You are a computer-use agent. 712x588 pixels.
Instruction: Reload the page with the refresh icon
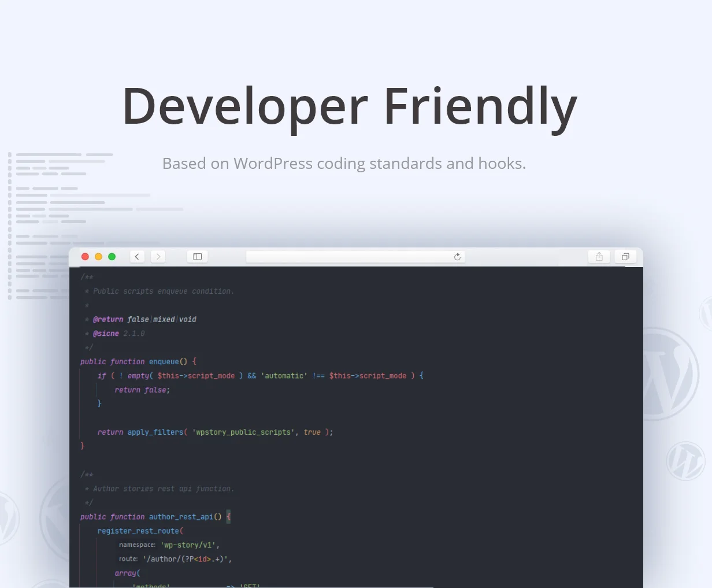point(457,257)
